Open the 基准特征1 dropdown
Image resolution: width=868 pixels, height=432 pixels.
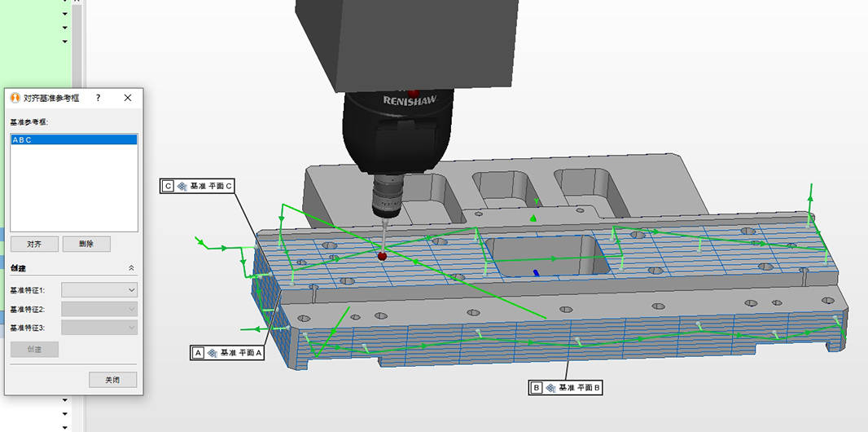pyautogui.click(x=99, y=289)
